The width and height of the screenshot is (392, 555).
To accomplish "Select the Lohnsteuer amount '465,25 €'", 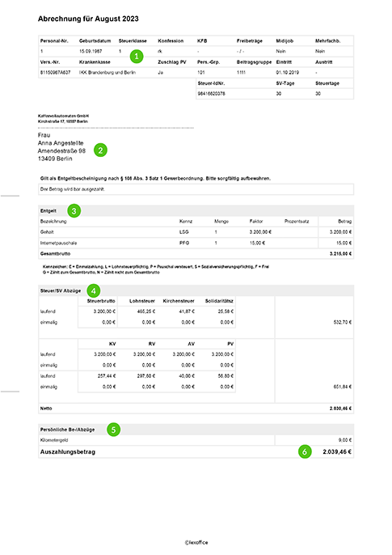I will (x=146, y=311).
